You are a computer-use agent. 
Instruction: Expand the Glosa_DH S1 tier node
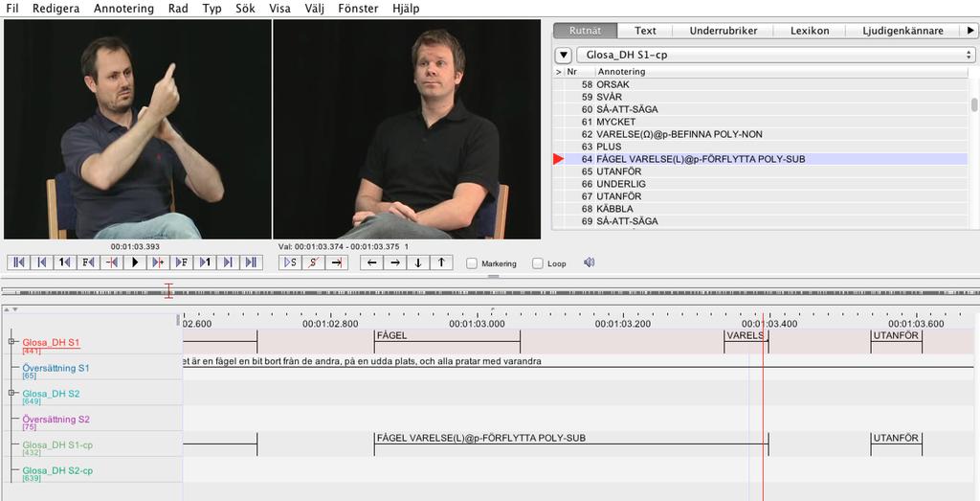tap(11, 342)
